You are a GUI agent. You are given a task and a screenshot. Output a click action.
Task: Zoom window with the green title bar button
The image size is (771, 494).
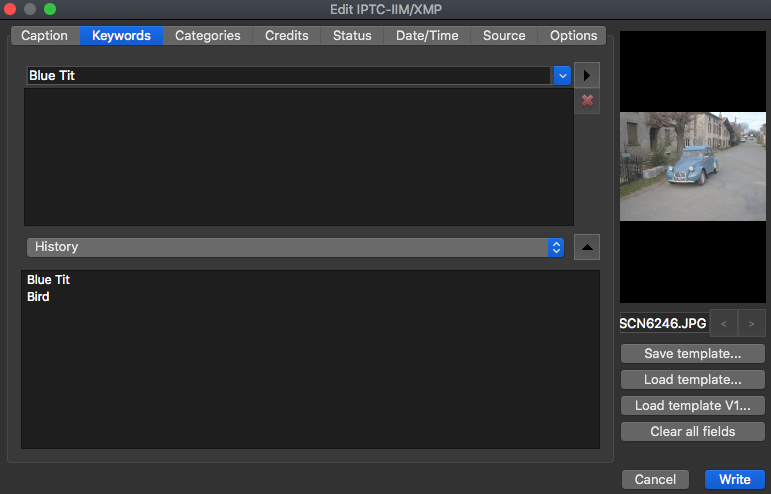point(50,9)
